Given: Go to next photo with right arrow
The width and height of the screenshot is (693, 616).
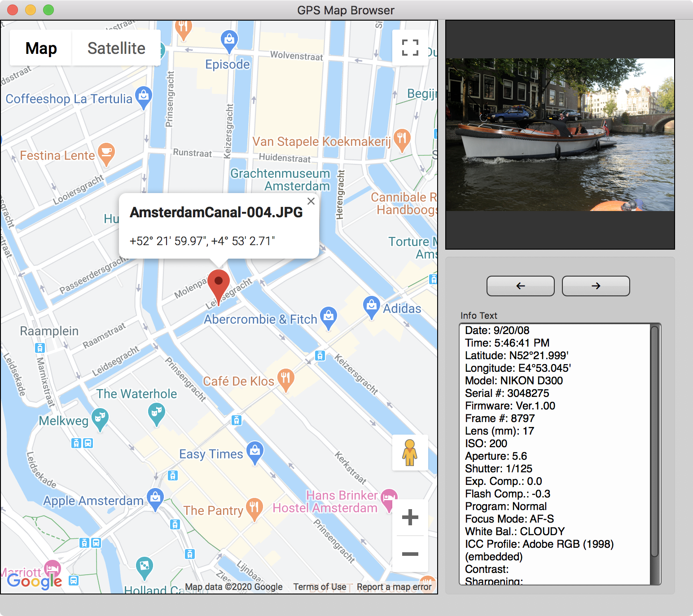Looking at the screenshot, I should [596, 286].
